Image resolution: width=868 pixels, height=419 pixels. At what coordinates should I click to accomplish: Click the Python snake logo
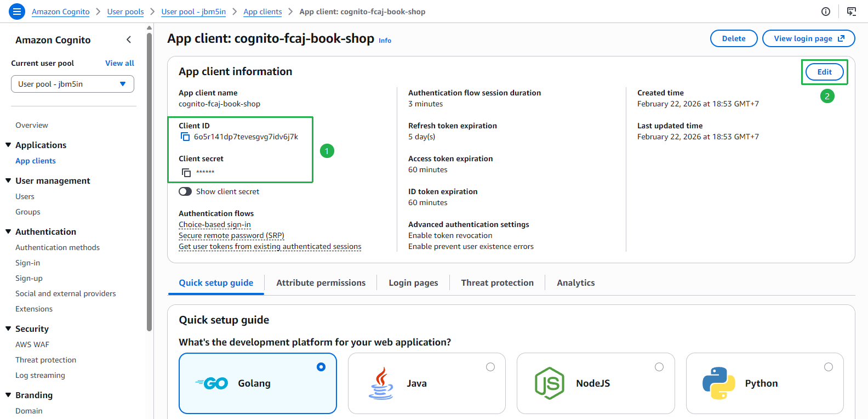719,383
